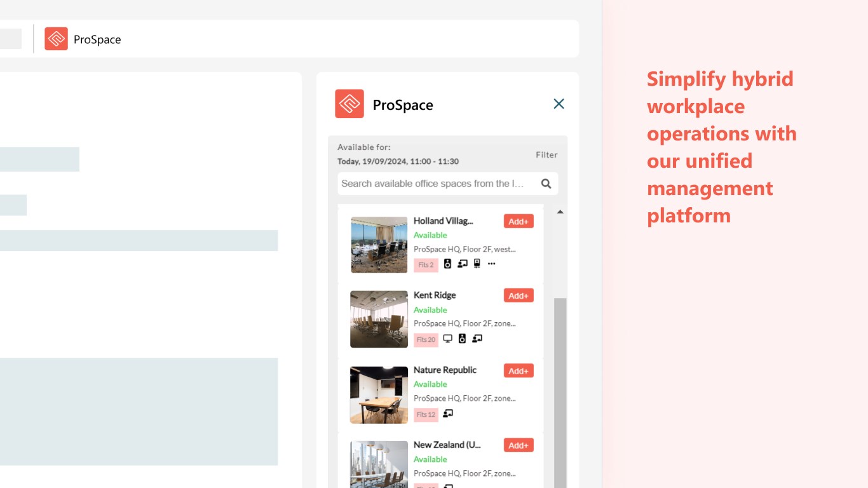Viewport: 868px width, 488px height.
Task: Select the New Zealand room title
Action: point(447,445)
